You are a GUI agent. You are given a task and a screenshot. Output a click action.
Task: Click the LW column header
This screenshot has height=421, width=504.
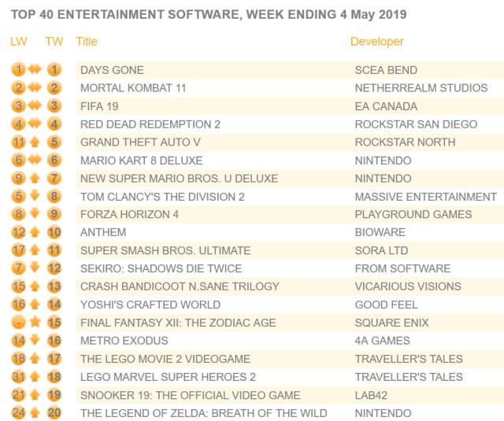[x=18, y=41]
